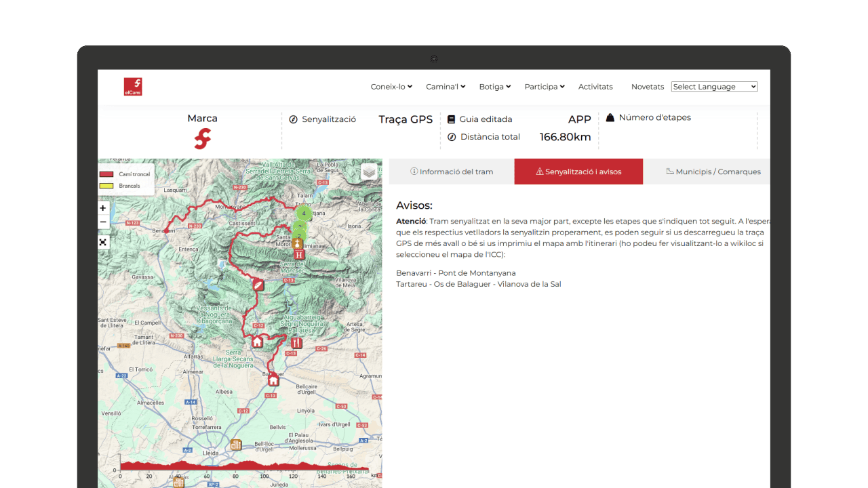The height and width of the screenshot is (488, 868).
Task: Click the Distància total label
Action: (490, 137)
